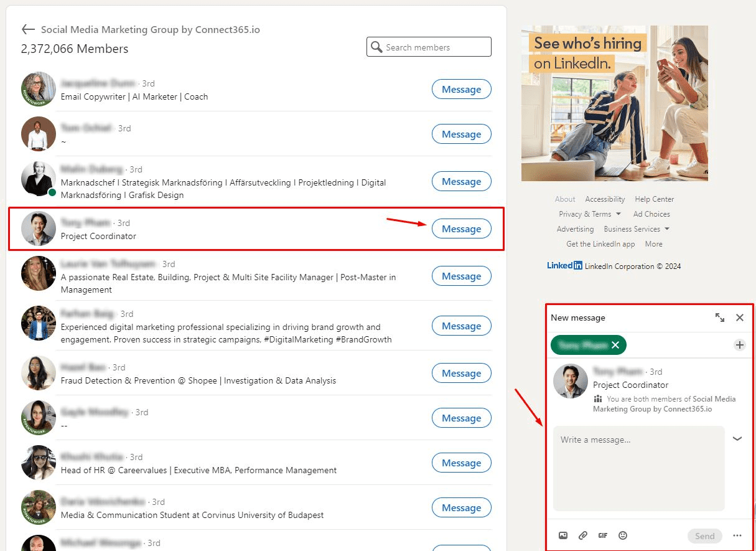Attach an image in the new message
756x551 pixels.
coord(563,535)
